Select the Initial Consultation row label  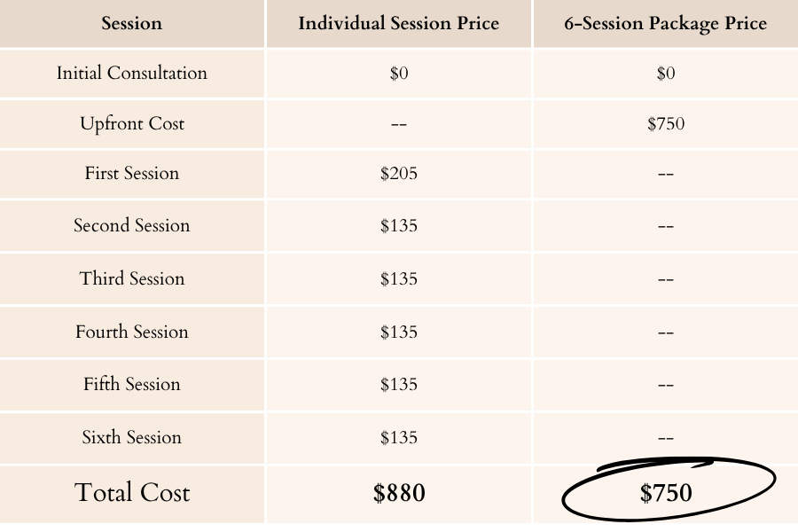[132, 73]
